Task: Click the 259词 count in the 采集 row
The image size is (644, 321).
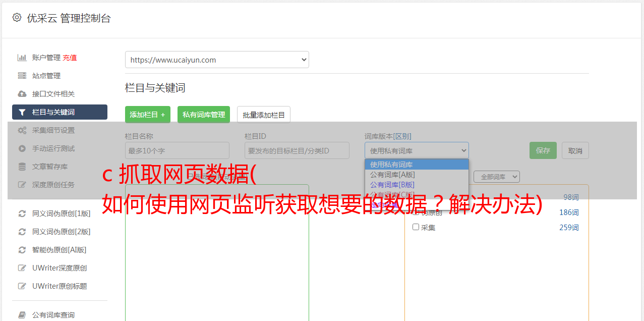Action: (569, 228)
